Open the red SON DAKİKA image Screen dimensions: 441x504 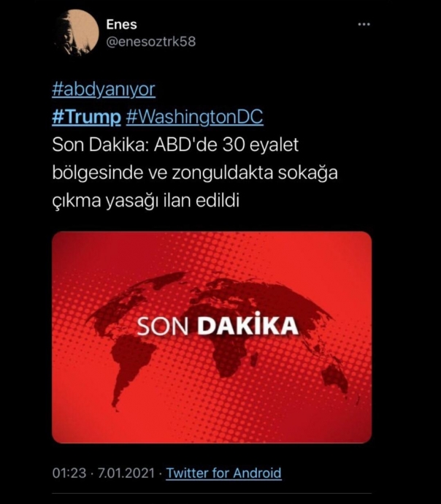click(x=212, y=337)
